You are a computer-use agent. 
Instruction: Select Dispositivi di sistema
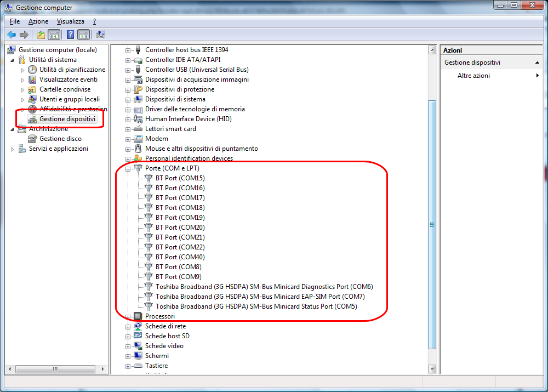[x=175, y=99]
